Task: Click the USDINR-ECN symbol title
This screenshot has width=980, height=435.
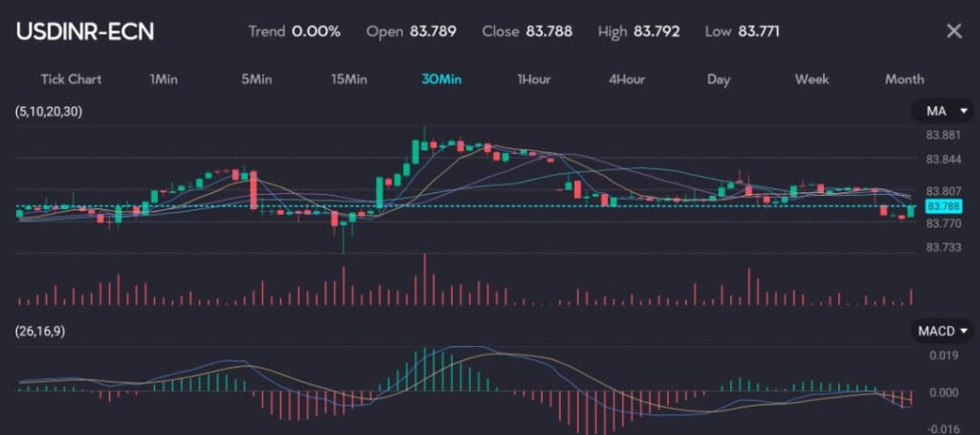Action: click(x=84, y=31)
